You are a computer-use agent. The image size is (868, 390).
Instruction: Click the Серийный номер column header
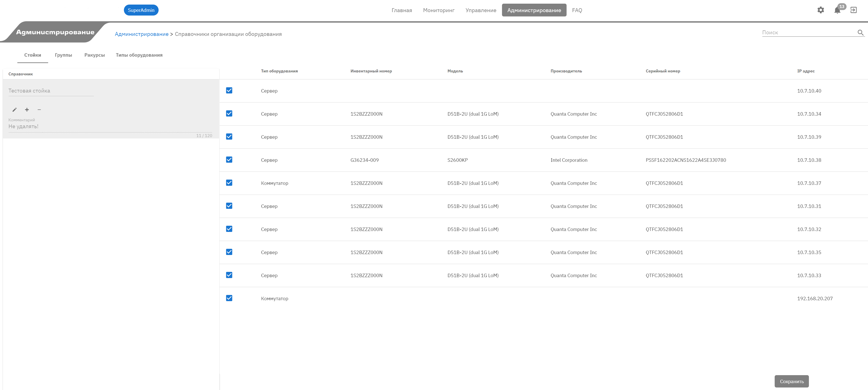[x=663, y=71]
